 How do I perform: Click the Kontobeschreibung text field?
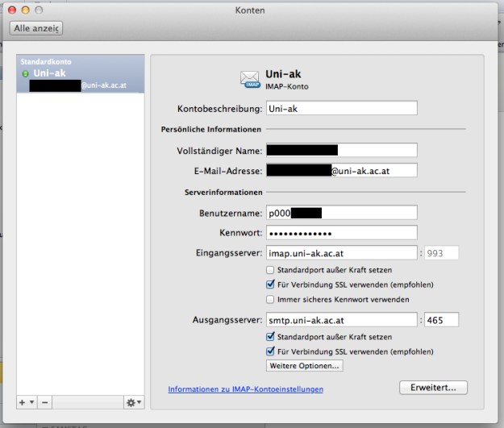pyautogui.click(x=341, y=108)
